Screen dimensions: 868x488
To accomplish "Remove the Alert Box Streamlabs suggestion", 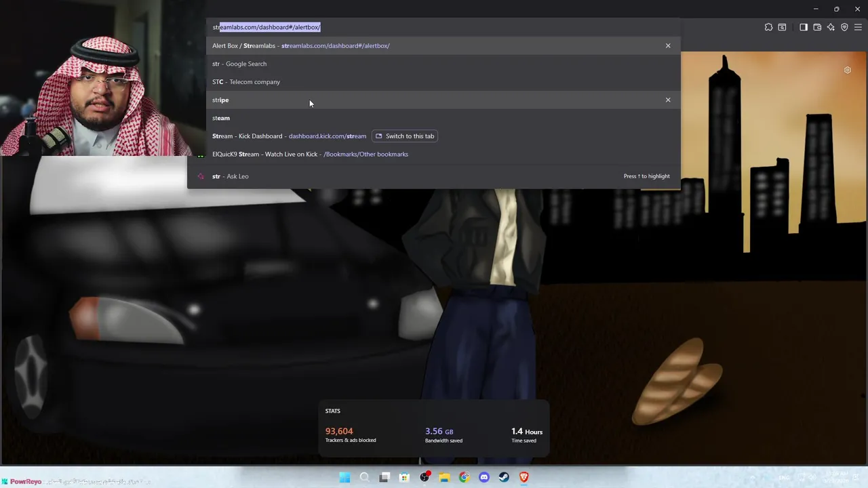I will [x=668, y=45].
